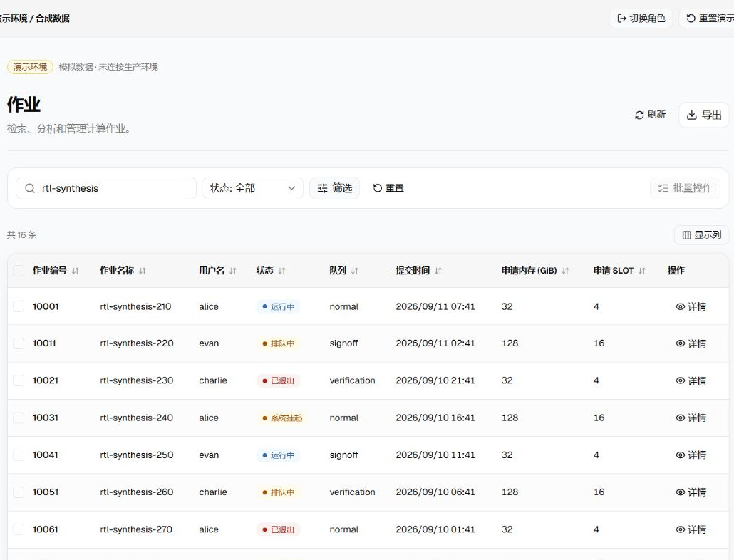734x560 pixels.
Task: Sort by 申请内存 (GiB) sort icon
Action: tap(565, 271)
